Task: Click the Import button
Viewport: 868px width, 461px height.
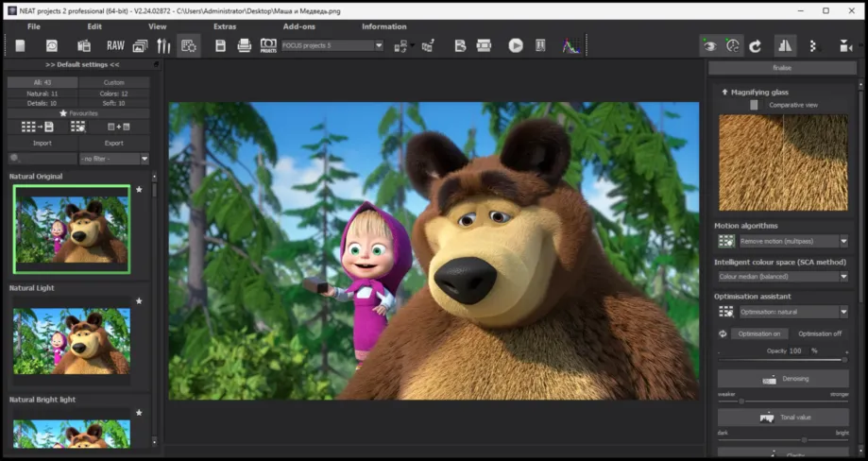Action: [x=43, y=143]
